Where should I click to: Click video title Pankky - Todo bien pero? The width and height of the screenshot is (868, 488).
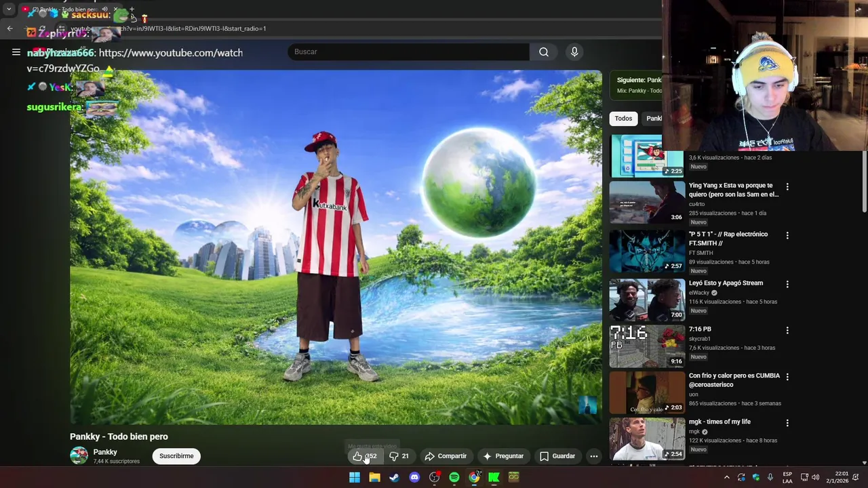(119, 436)
